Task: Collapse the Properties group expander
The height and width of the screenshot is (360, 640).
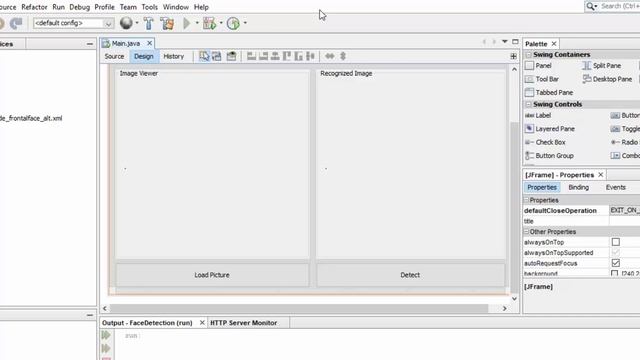Action: coord(527,200)
